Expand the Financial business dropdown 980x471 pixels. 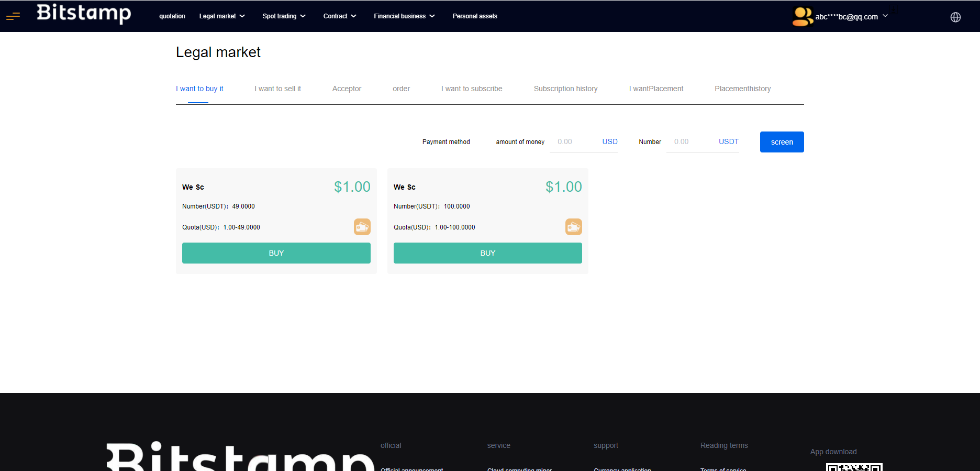tap(404, 16)
